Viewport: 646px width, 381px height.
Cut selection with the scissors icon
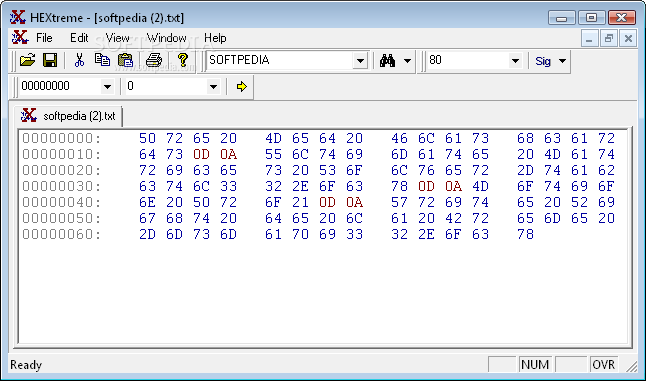pyautogui.click(x=79, y=61)
